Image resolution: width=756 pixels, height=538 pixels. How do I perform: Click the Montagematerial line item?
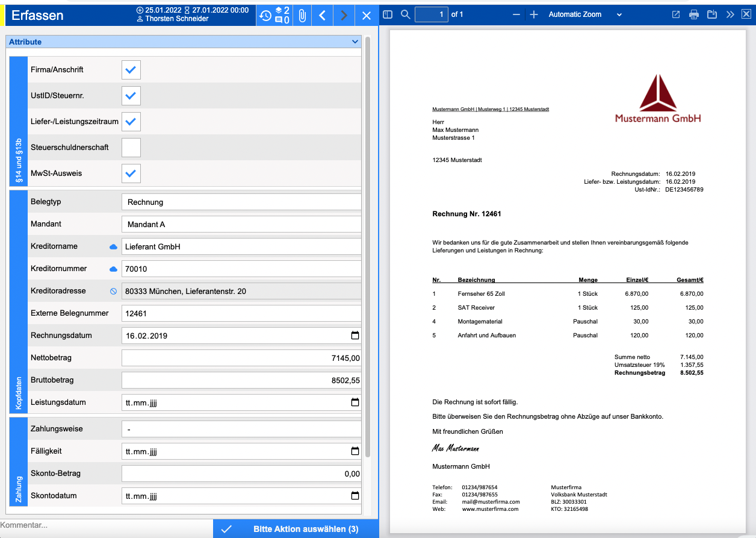pos(480,322)
